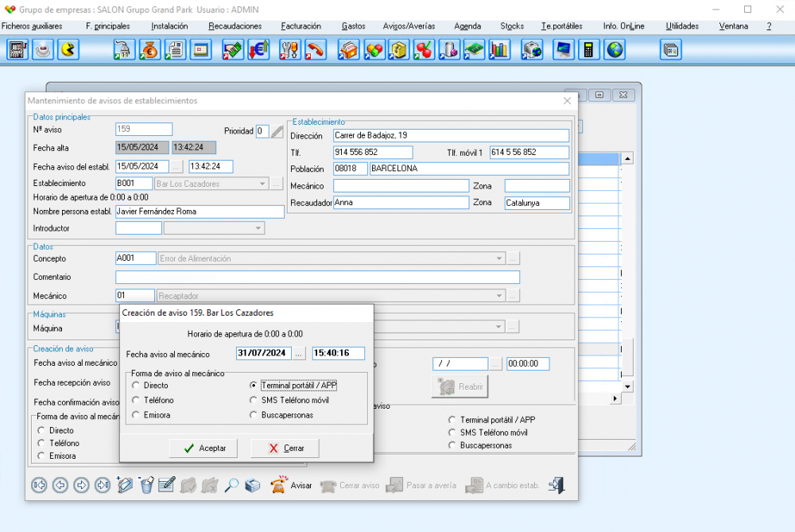Viewport: 795px width, 532px height.
Task: Select background SMS Teléfono móvil radio
Action: (x=452, y=433)
